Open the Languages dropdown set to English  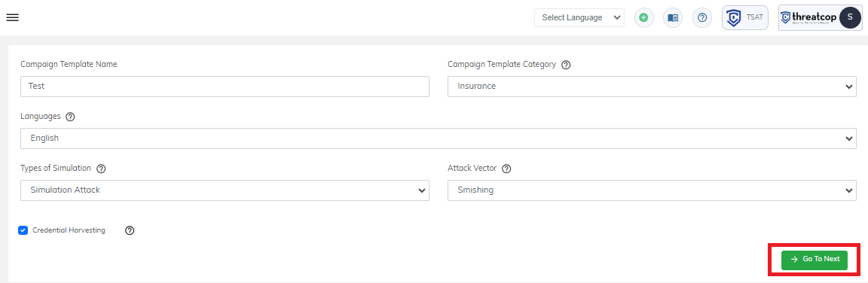coord(439,138)
